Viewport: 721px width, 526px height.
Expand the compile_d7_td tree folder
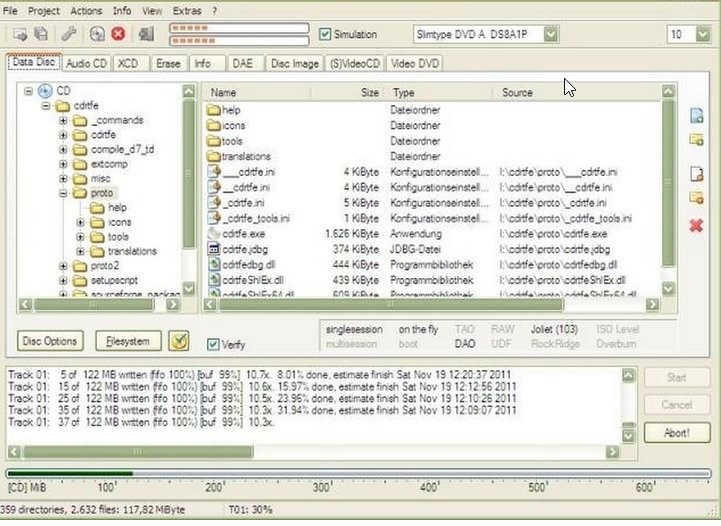(63, 149)
